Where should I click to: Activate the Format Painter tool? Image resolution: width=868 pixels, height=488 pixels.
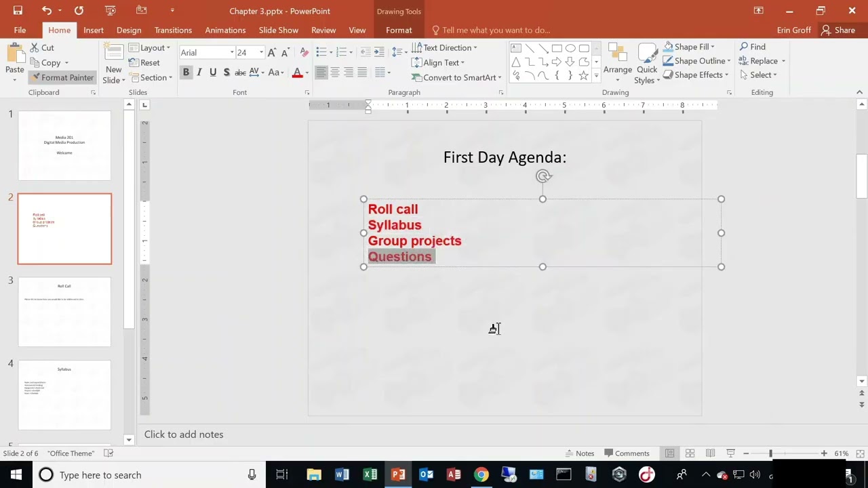tap(62, 77)
